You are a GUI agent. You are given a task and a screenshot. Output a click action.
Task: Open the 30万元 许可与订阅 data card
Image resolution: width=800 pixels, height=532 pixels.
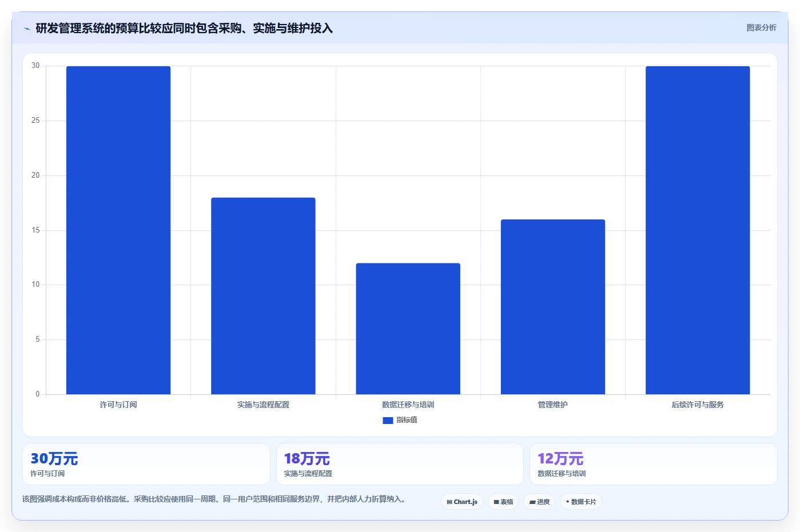click(x=146, y=464)
